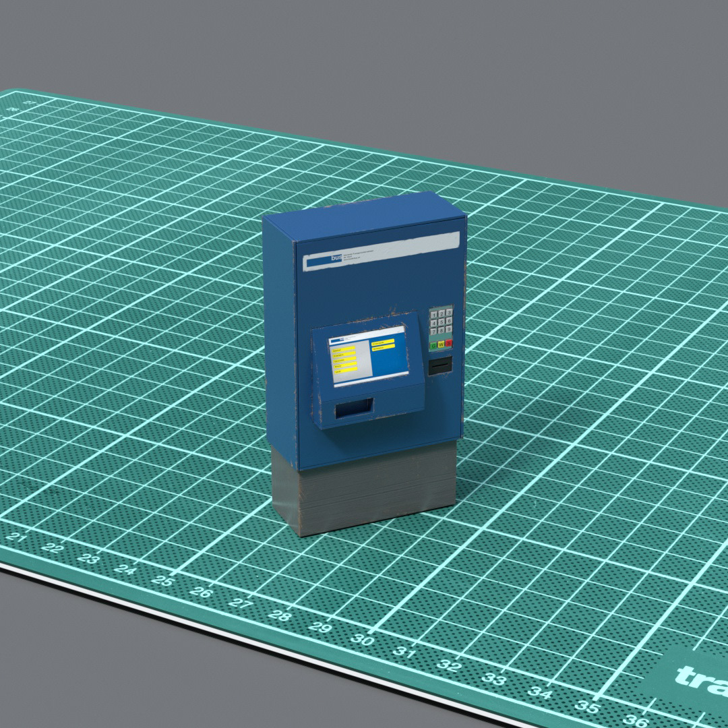Viewport: 728px width, 728px height.
Task: Tap keypad key 5 on the ticket machine
Action: coord(442,322)
